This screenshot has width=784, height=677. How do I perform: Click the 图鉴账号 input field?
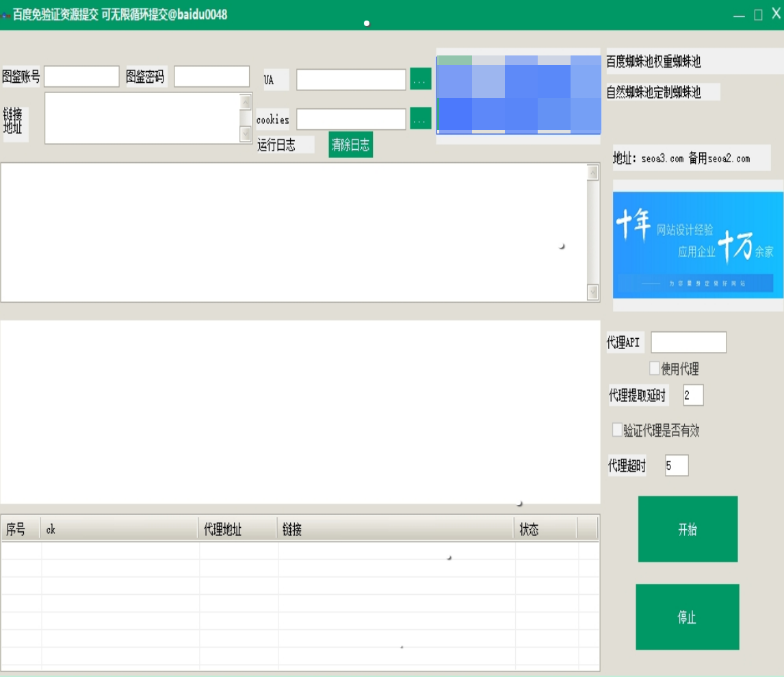[81, 77]
